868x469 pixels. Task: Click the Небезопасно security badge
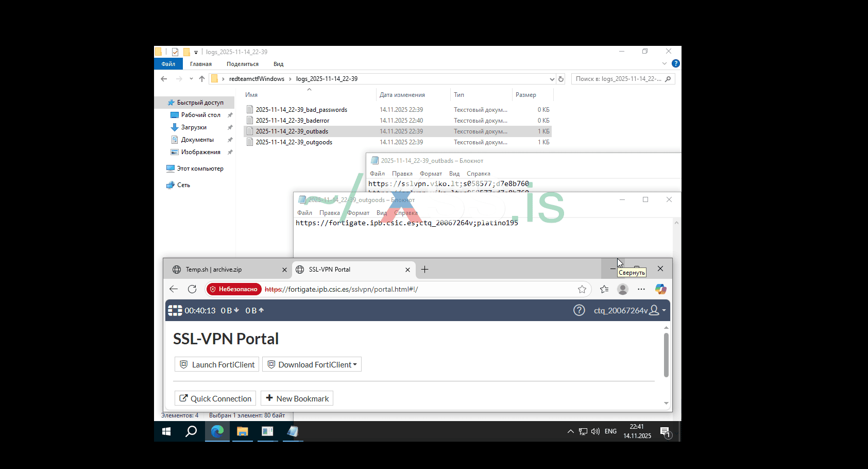pos(234,289)
